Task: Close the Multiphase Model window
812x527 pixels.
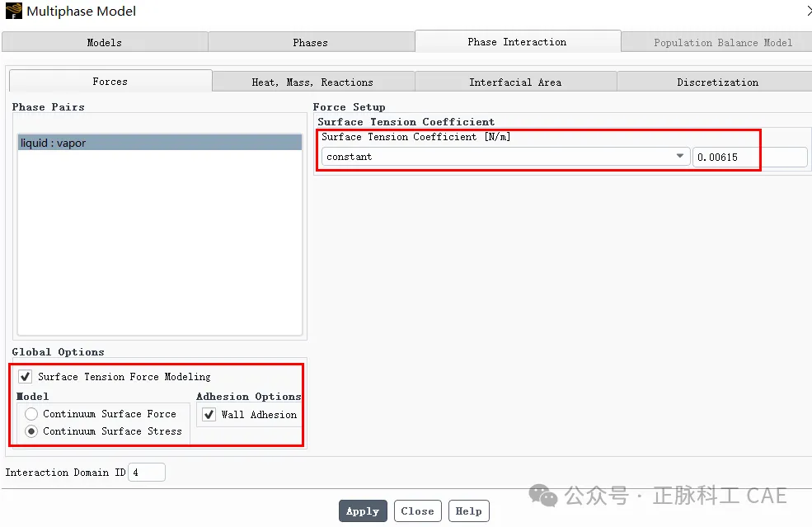Action: click(809, 11)
